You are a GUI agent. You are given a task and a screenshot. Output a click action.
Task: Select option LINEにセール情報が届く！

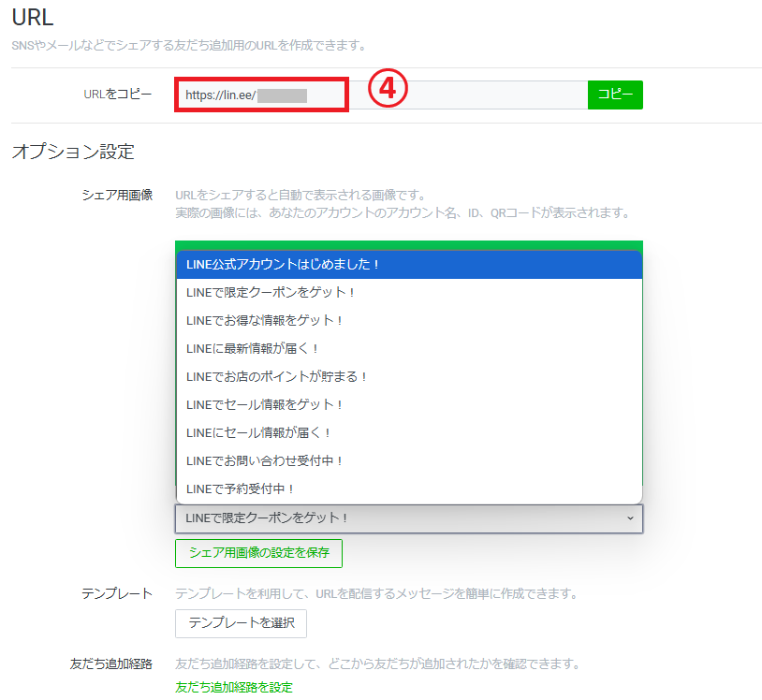pyautogui.click(x=409, y=433)
